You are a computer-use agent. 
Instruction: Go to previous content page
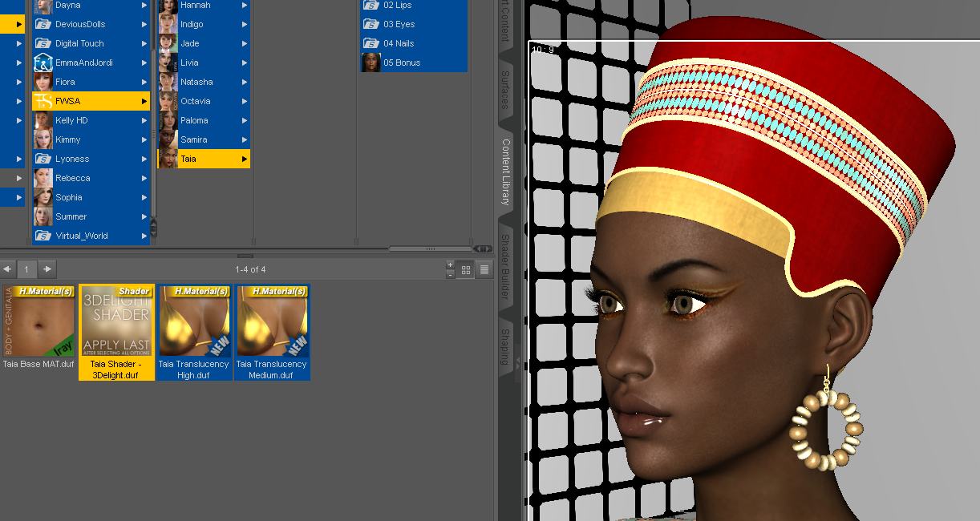[7, 269]
